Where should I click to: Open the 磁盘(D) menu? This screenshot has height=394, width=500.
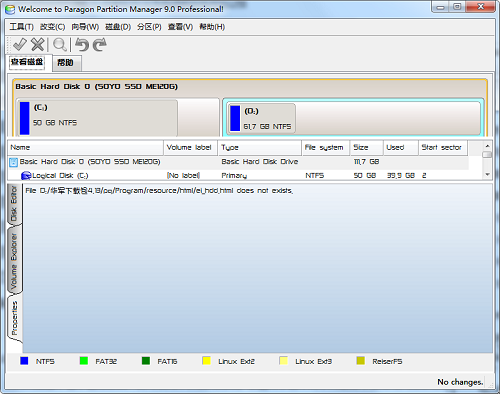coord(118,27)
